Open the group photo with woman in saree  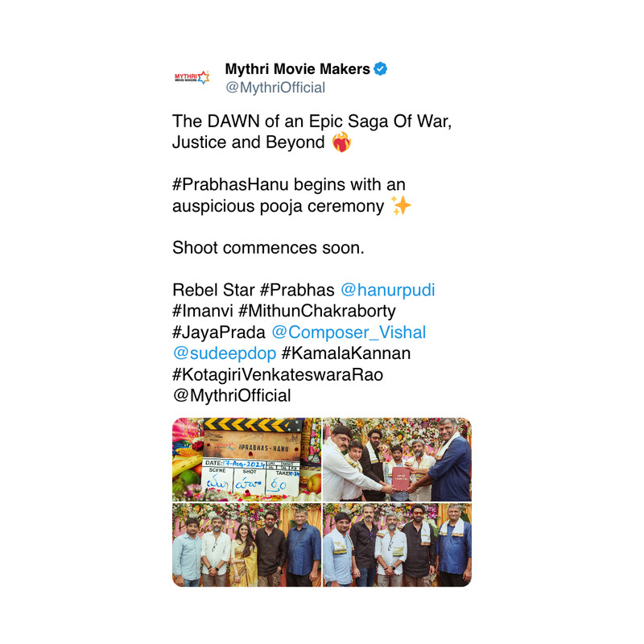tap(246, 545)
